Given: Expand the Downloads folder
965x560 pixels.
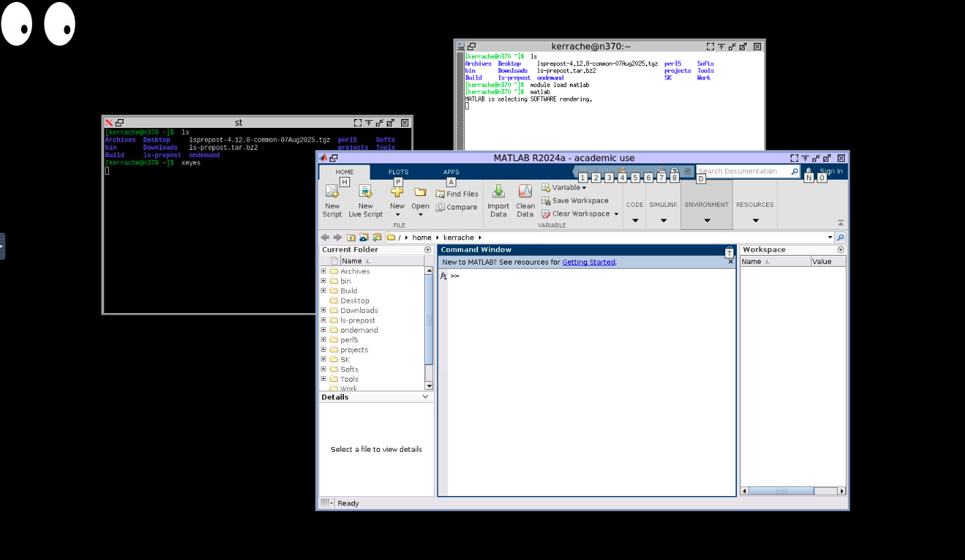Looking at the screenshot, I should [323, 310].
